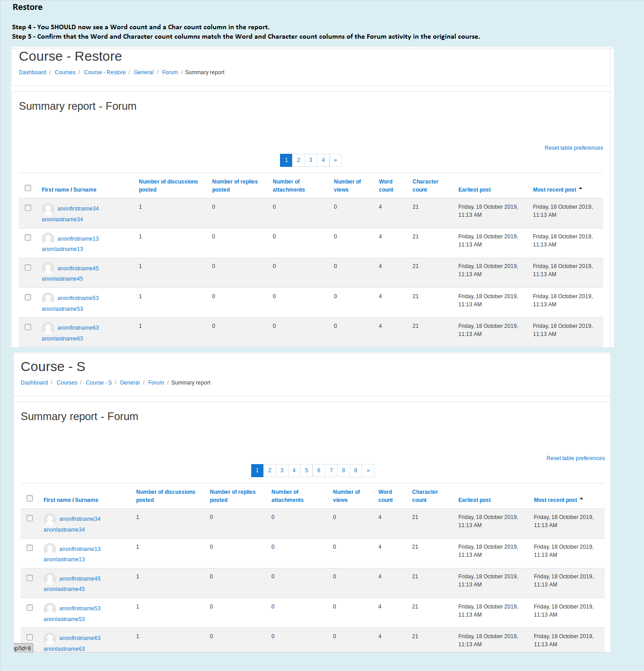Click anonfirstname53 avatar in Course - Restore table
Viewport: 644px width, 671px height.
(x=48, y=298)
